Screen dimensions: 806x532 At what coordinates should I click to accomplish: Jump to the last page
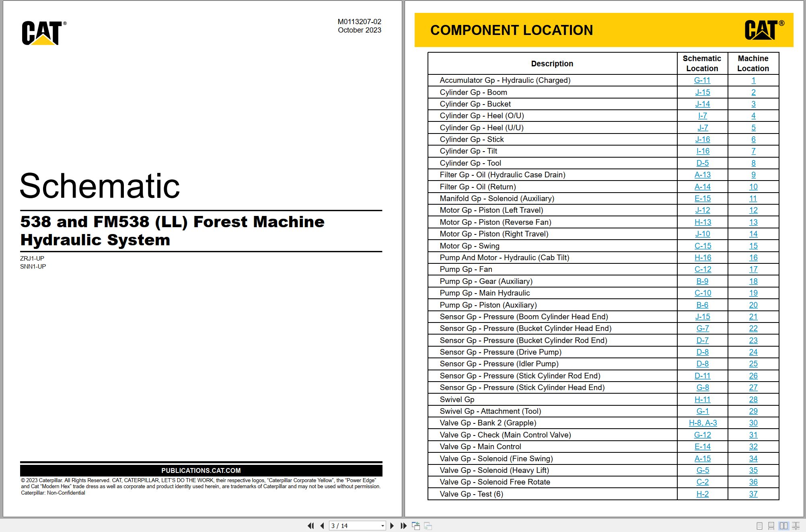coord(403,526)
